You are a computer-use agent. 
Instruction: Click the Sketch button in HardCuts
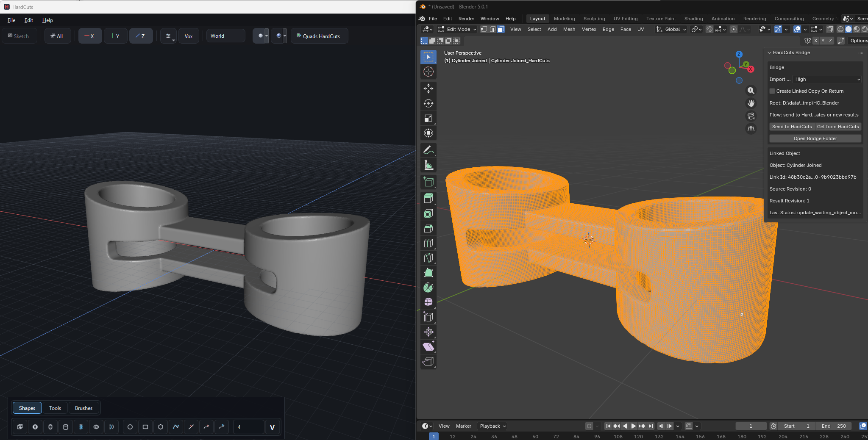19,36
